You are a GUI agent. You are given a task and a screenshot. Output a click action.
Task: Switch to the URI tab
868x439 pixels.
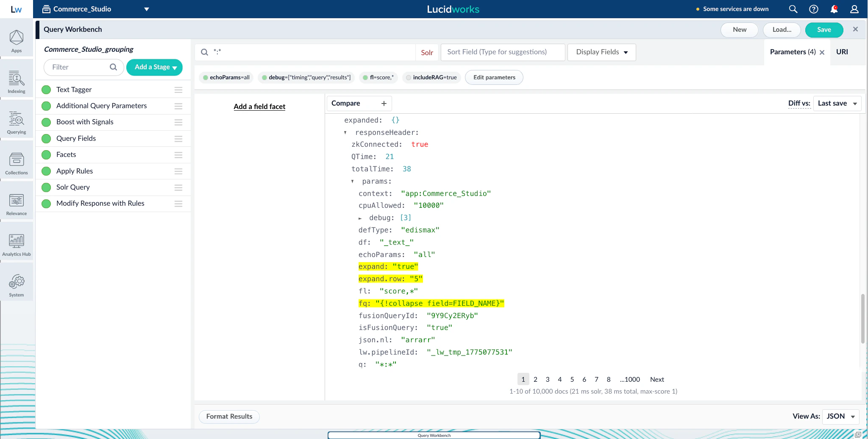click(x=842, y=52)
